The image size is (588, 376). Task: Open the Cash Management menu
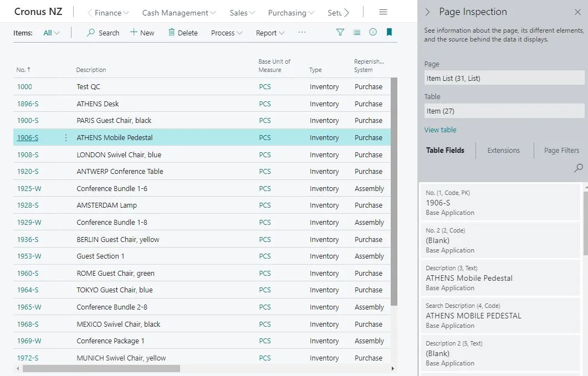point(179,13)
